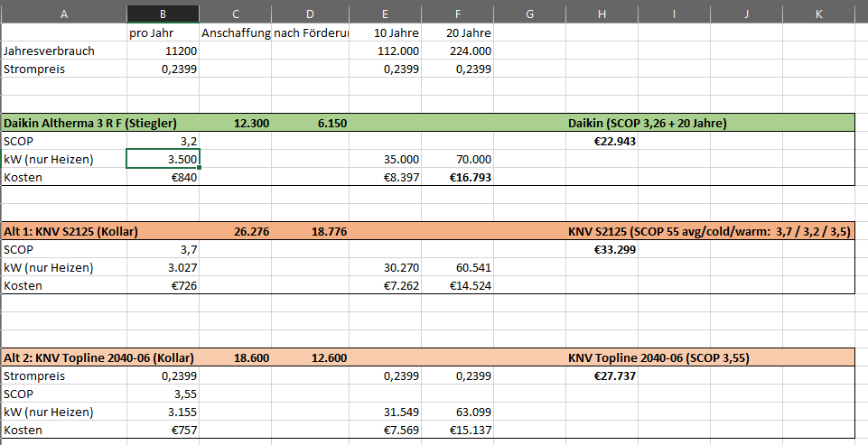Click the Topline value 12.600

point(310,357)
